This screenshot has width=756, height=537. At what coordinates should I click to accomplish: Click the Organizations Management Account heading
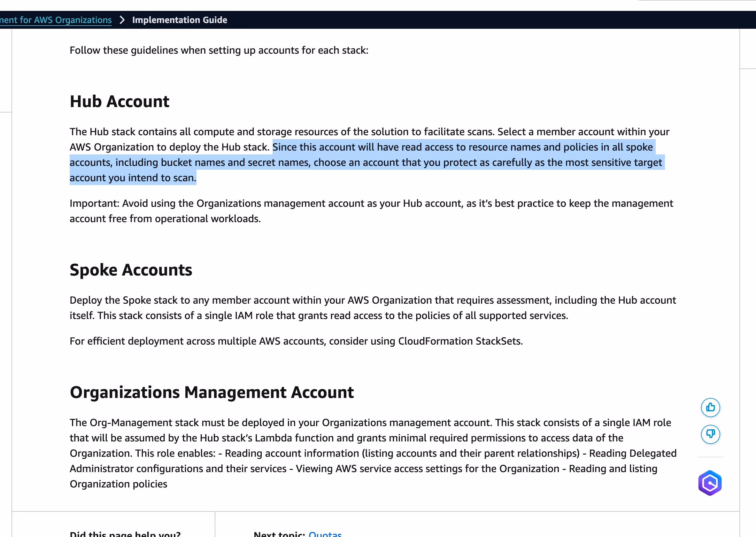(x=212, y=392)
